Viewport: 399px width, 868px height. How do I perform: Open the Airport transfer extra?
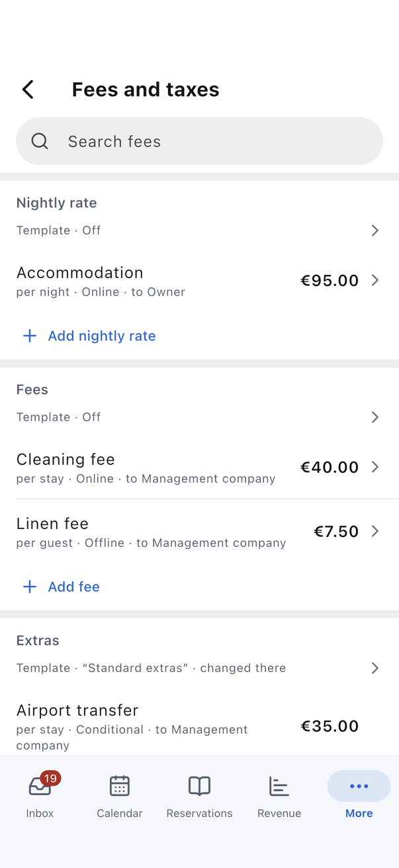pyautogui.click(x=199, y=726)
